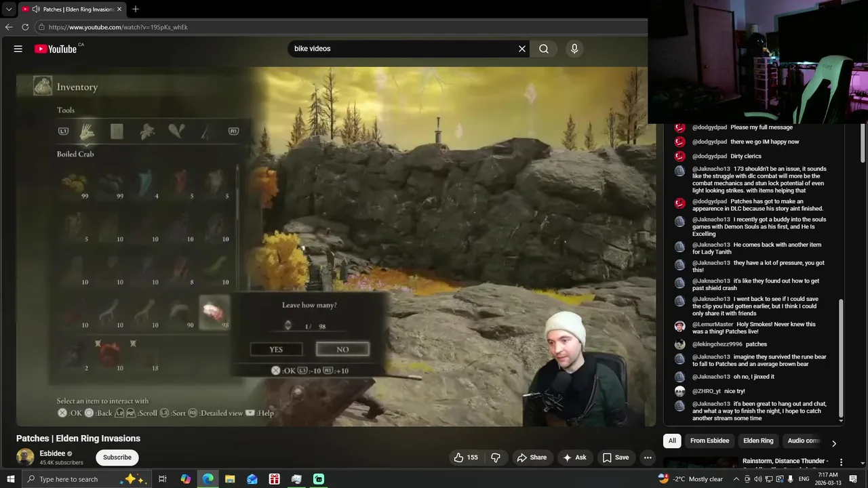The width and height of the screenshot is (868, 488).
Task: Dislike the video with thumbs down
Action: (496, 457)
